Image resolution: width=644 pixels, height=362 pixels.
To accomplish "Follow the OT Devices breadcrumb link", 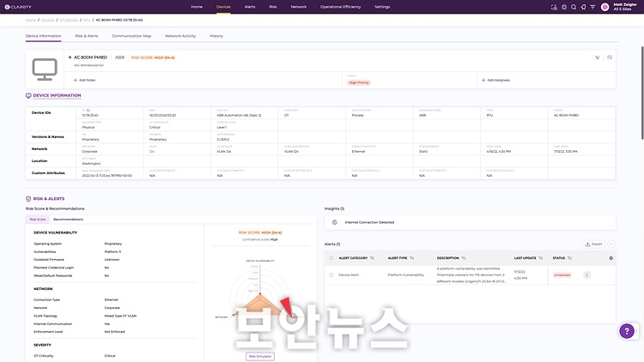I will [69, 20].
